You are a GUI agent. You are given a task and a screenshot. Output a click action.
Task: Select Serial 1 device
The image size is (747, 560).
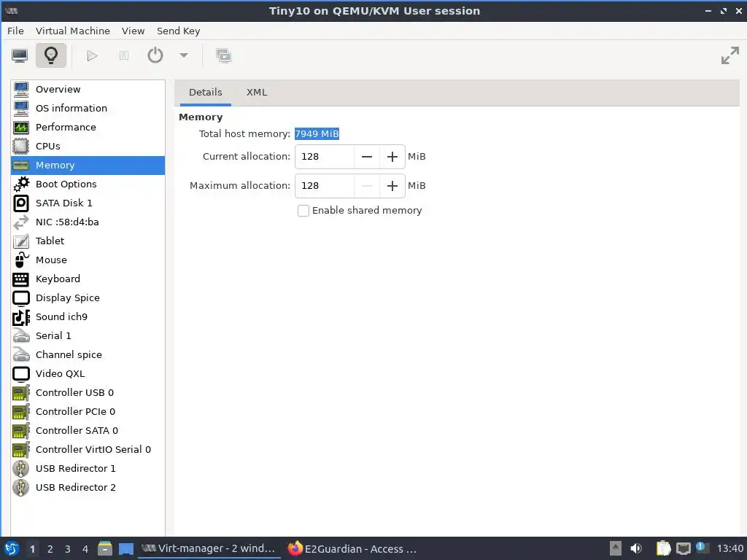(x=88, y=335)
